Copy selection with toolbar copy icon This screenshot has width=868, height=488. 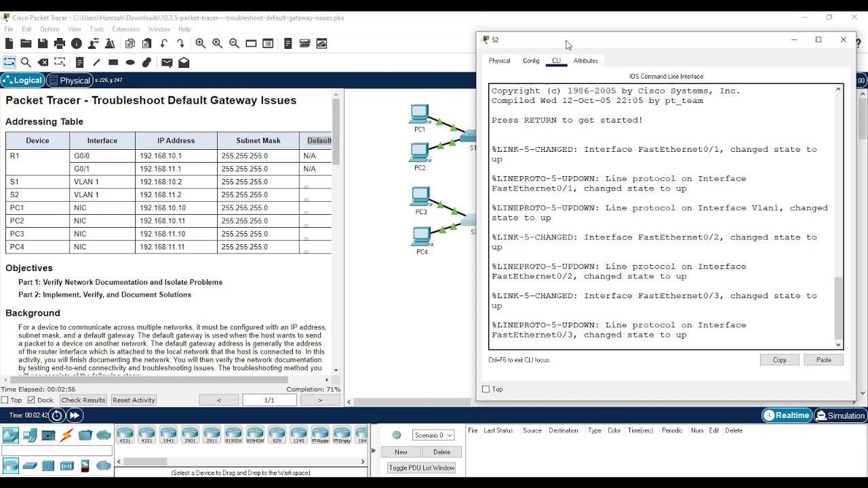(x=130, y=43)
